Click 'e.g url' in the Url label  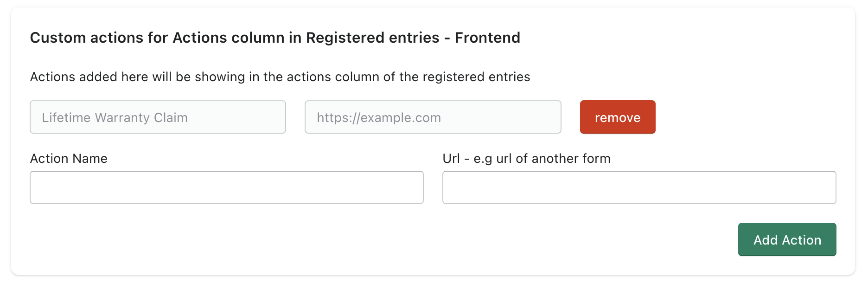(x=492, y=159)
